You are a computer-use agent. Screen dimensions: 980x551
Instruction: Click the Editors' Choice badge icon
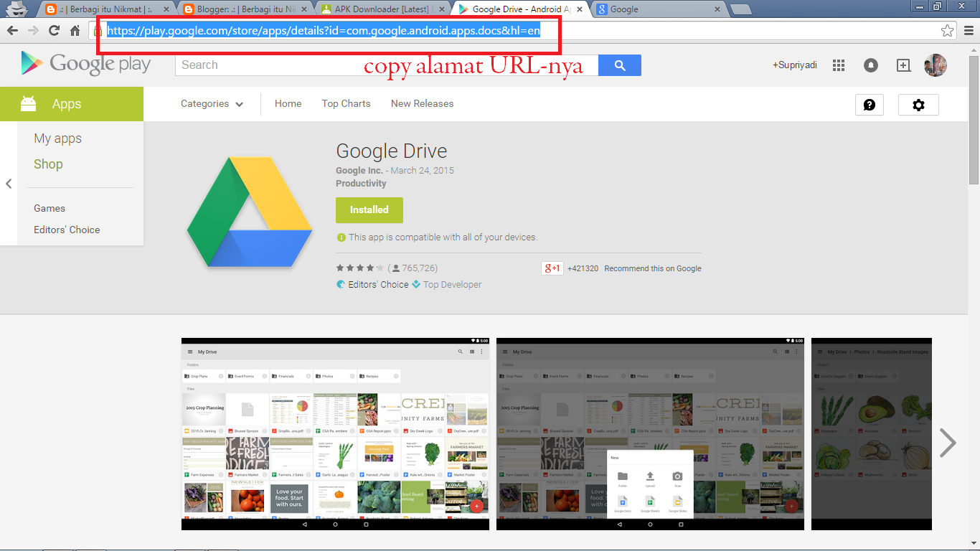pyautogui.click(x=341, y=285)
